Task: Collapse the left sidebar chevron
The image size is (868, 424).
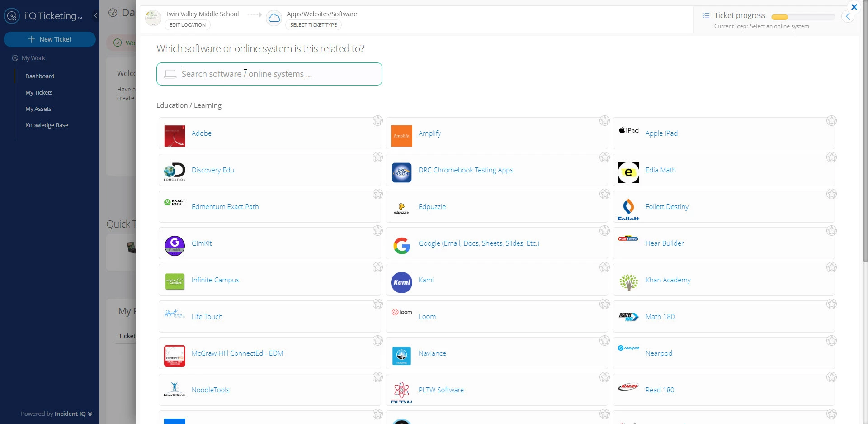Action: pyautogui.click(x=95, y=16)
